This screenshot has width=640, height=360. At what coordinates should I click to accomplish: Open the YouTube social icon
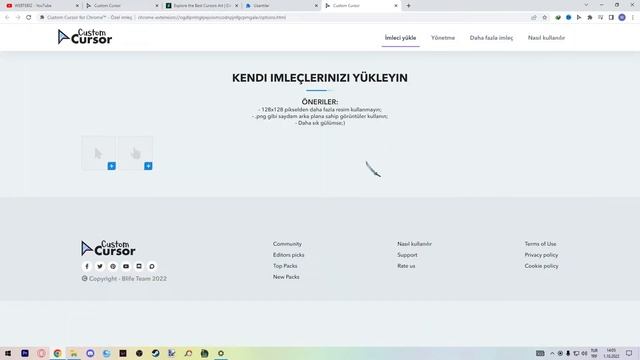click(x=126, y=267)
